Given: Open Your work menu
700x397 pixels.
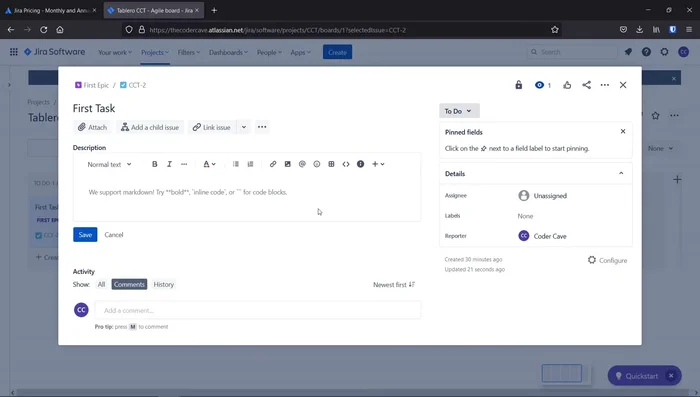Looking at the screenshot, I should [115, 52].
